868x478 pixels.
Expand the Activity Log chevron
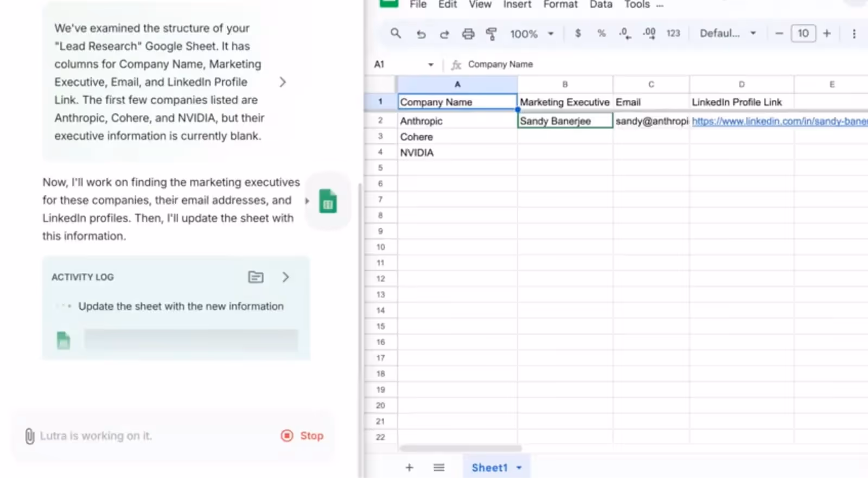pos(286,277)
